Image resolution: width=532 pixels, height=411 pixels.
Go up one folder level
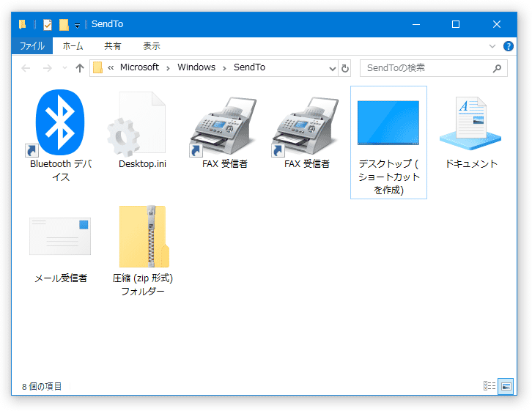pyautogui.click(x=80, y=68)
